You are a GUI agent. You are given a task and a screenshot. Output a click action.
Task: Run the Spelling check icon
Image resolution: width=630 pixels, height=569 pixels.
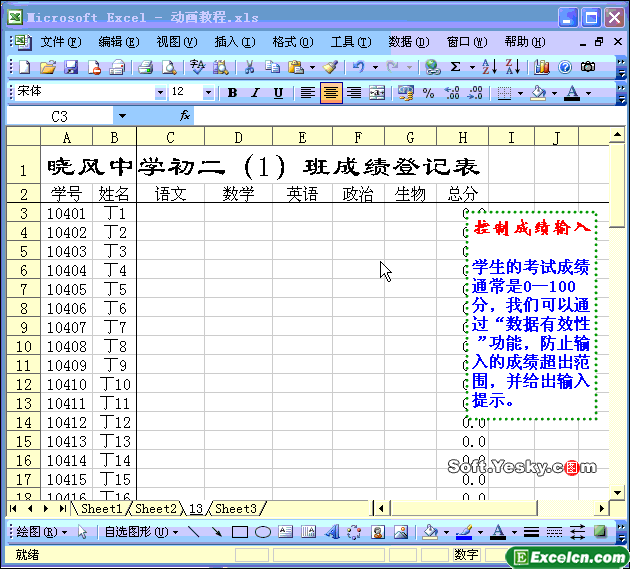click(197, 67)
